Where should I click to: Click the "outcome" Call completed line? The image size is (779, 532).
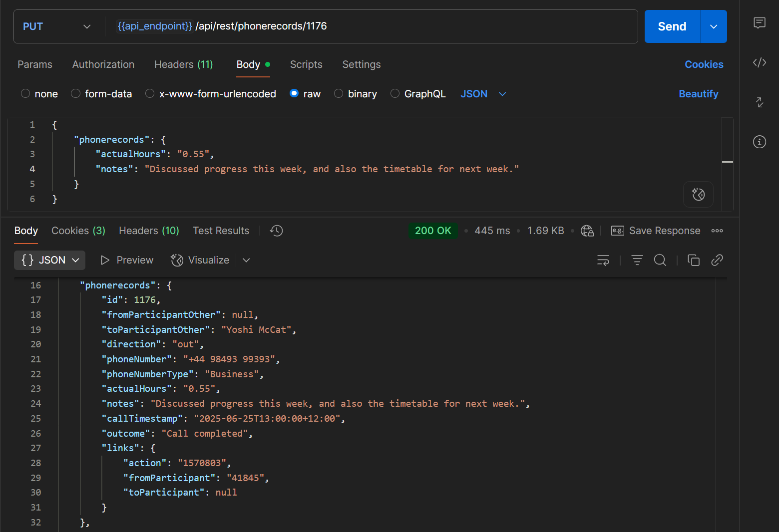point(177,434)
